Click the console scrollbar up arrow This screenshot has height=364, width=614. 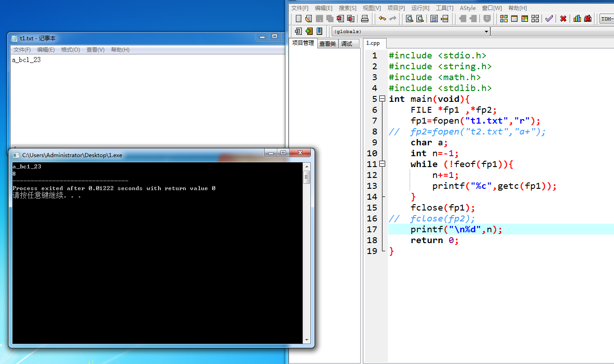point(307,166)
